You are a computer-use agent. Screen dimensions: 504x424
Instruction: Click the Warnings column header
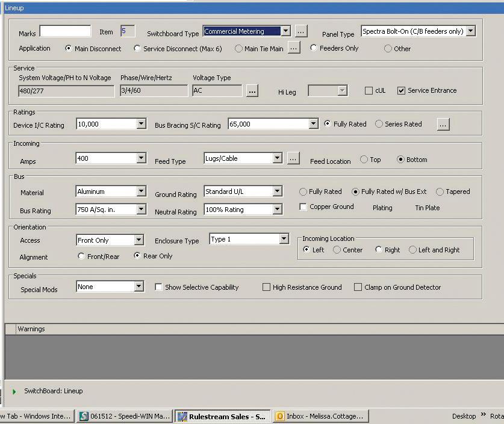tap(31, 329)
